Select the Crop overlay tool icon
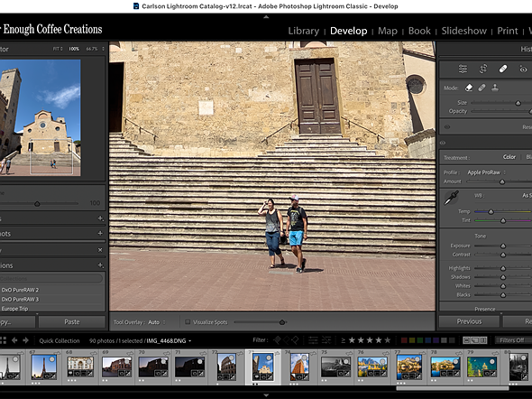The width and height of the screenshot is (532, 399). pyautogui.click(x=482, y=69)
